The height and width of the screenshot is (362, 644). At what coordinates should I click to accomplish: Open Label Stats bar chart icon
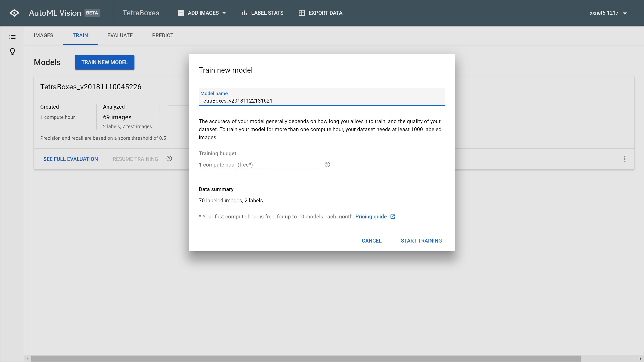(x=244, y=13)
